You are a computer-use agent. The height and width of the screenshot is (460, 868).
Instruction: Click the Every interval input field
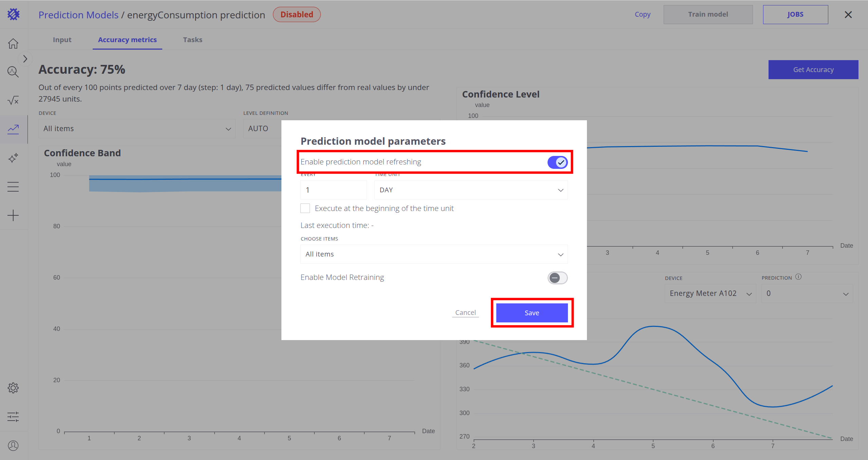click(333, 190)
